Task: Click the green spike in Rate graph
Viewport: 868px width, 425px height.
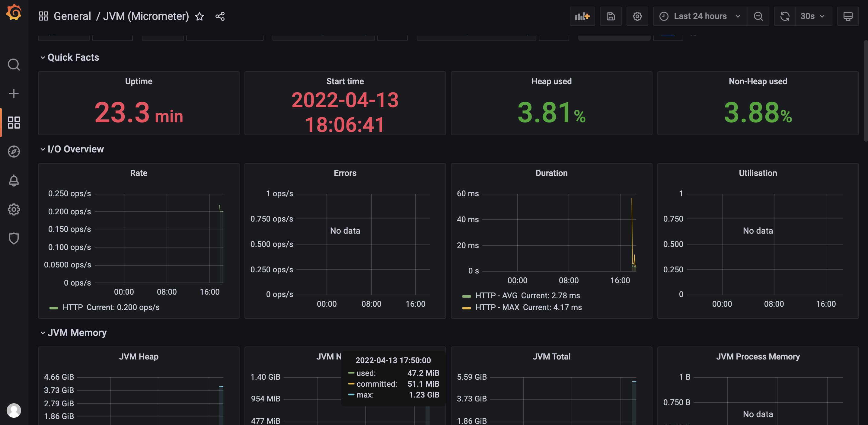Action: 220,208
